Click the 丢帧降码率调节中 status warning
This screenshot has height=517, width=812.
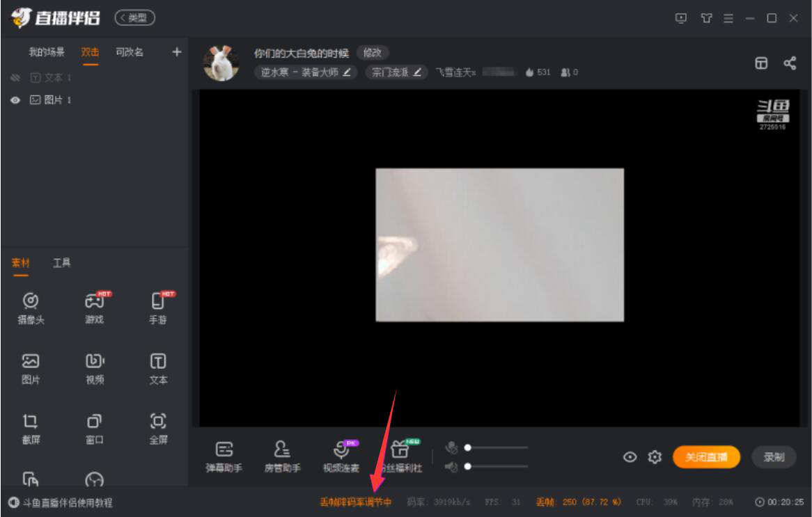(356, 502)
